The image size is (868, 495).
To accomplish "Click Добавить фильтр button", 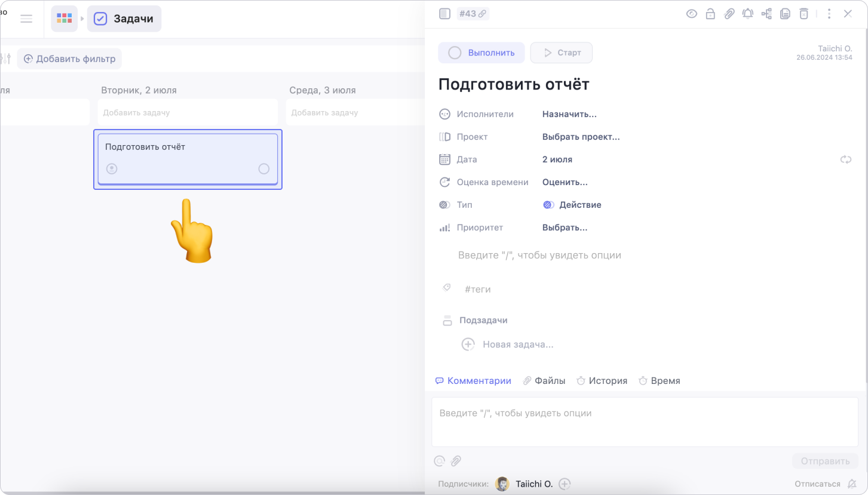I will point(69,59).
